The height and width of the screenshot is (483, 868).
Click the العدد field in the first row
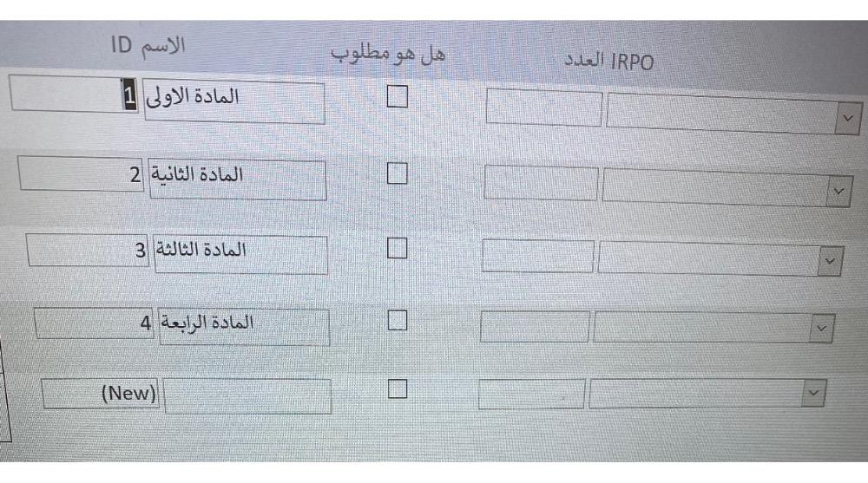(x=543, y=109)
